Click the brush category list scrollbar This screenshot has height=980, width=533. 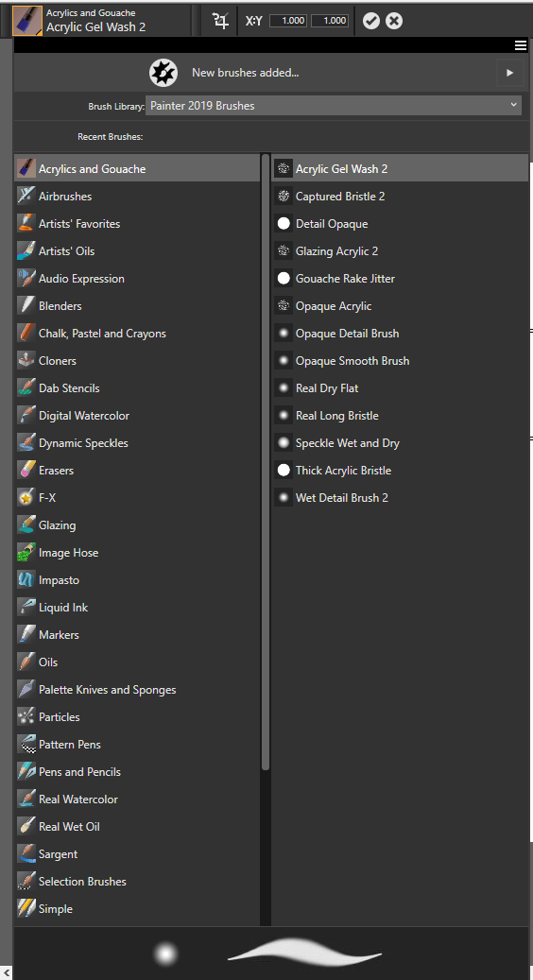point(266,462)
